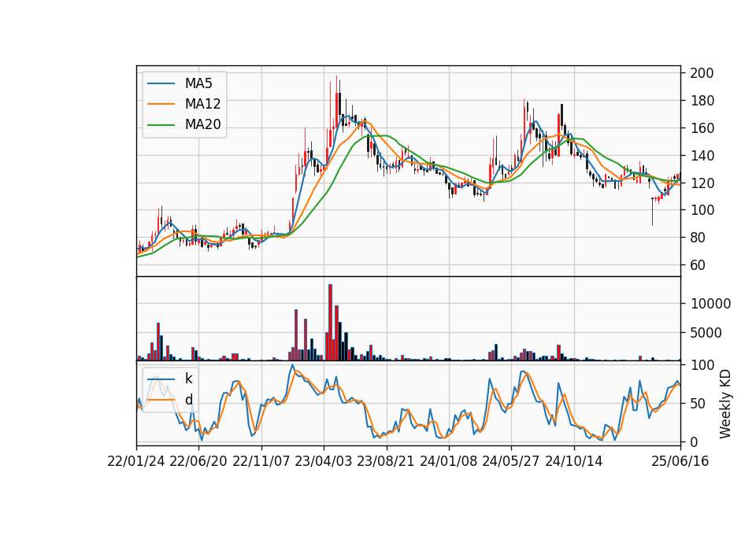
Task: Click the green MA20 legend line sample
Action: (161, 125)
